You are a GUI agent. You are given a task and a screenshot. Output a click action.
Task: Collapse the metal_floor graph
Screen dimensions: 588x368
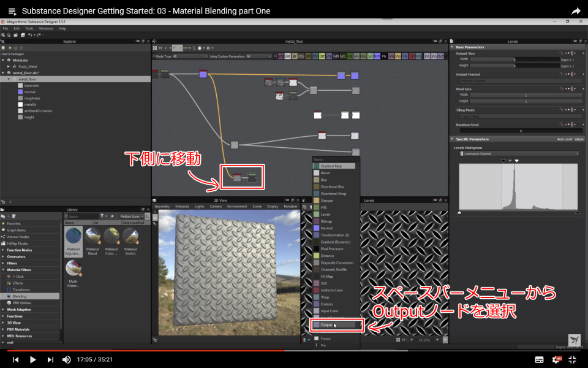pyautogui.click(x=9, y=79)
